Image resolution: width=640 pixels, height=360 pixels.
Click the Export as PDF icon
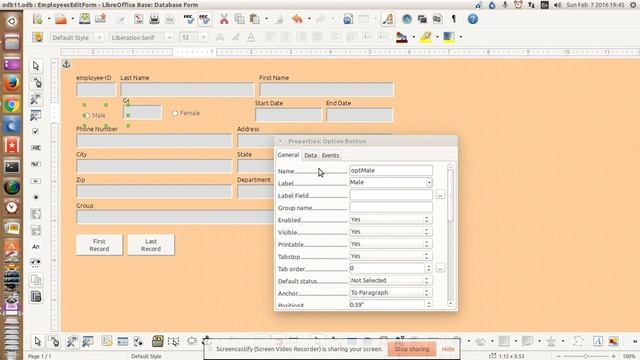point(139,19)
